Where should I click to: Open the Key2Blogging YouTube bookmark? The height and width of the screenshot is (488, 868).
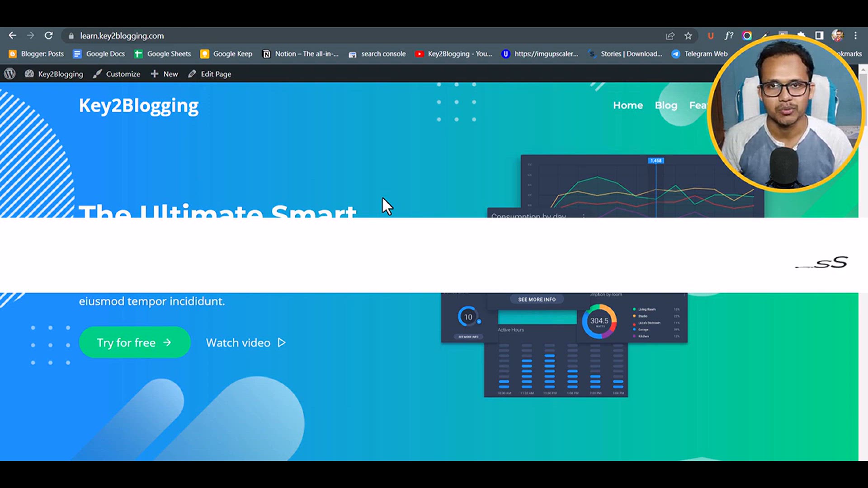coord(453,54)
